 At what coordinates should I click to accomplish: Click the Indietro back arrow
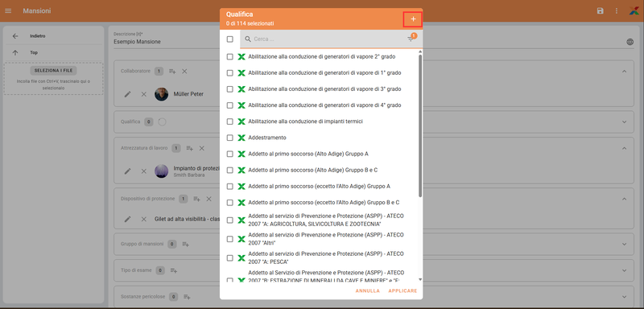coord(15,36)
